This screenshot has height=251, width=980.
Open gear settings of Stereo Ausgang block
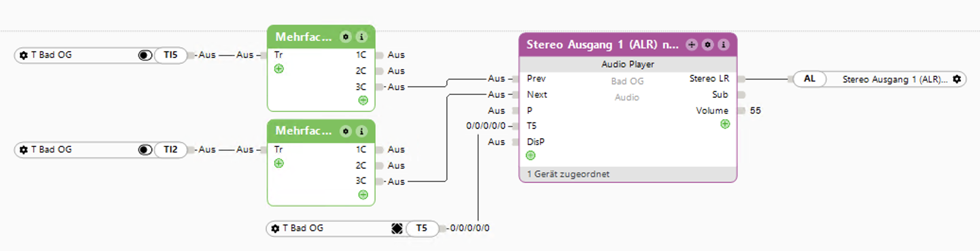point(708,45)
